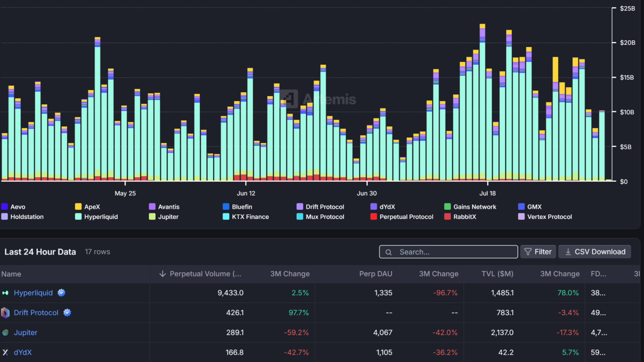Click the 78.0% TVL change value

tap(568, 293)
